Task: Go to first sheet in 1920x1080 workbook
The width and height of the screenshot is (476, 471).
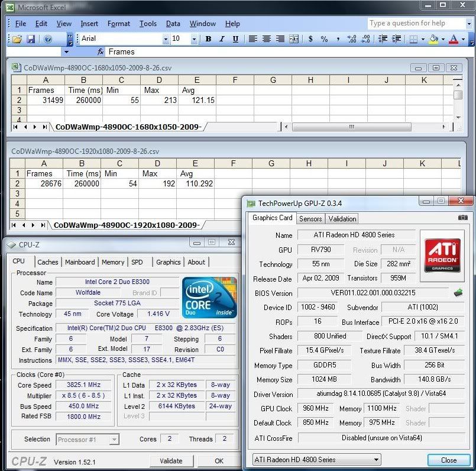Action: pos(13,225)
